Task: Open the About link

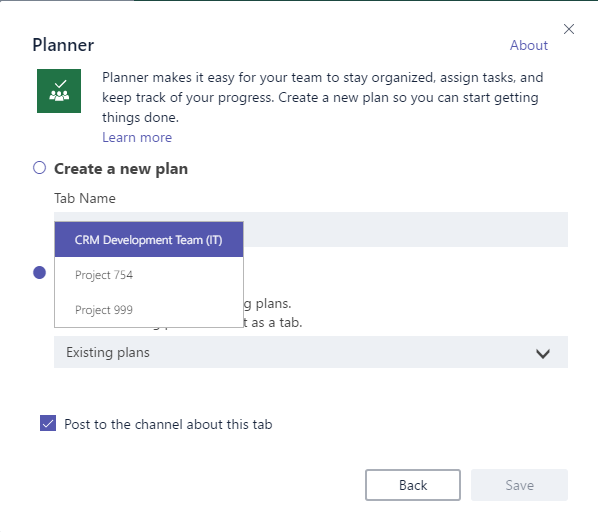Action: [529, 45]
